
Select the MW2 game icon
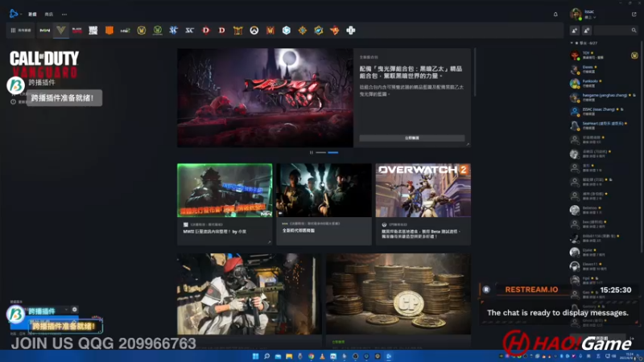coord(126,31)
